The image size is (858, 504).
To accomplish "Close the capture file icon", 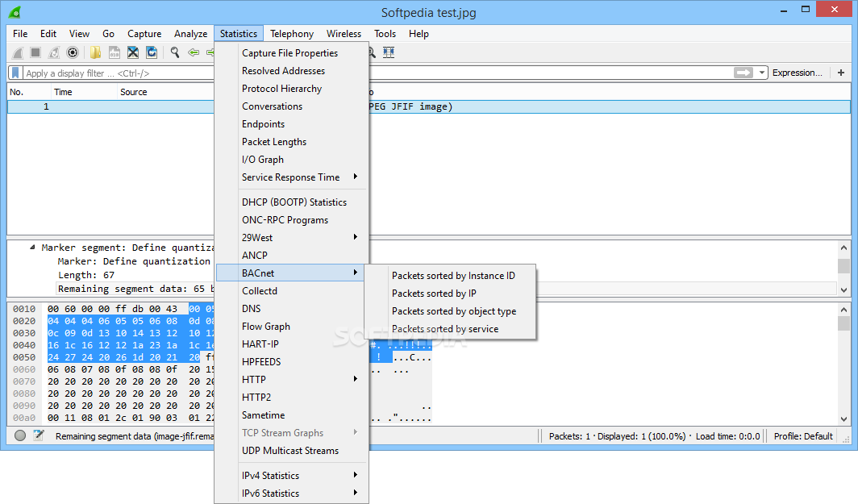I will pyautogui.click(x=133, y=52).
